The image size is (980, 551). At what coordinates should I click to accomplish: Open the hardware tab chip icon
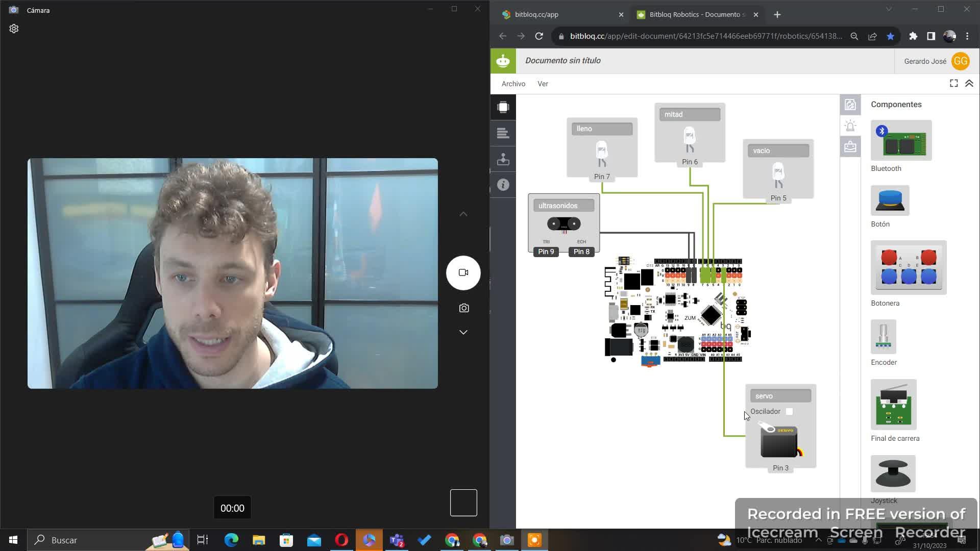pos(503,107)
